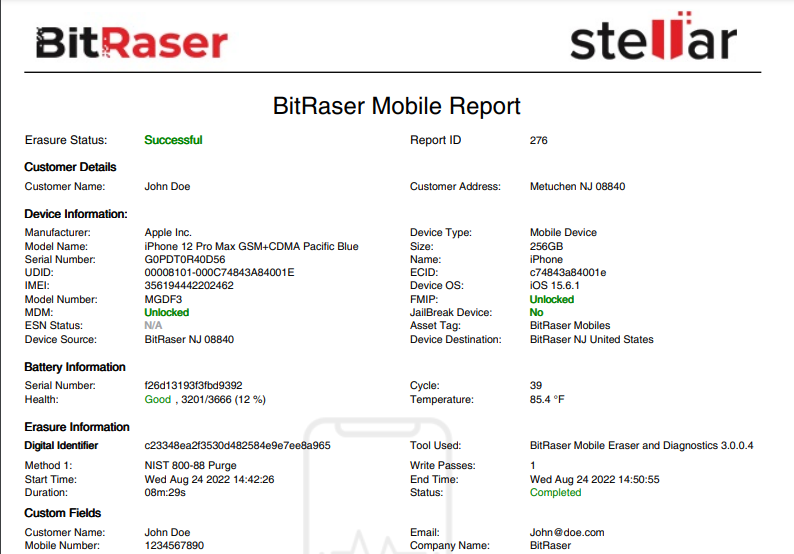Select asset tag BitRaser Mobiles
The height and width of the screenshot is (554, 794).
(570, 326)
